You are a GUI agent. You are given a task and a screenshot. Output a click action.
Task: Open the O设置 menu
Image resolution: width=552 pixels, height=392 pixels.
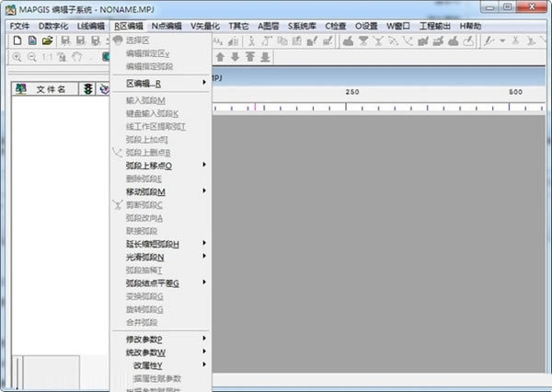(369, 26)
